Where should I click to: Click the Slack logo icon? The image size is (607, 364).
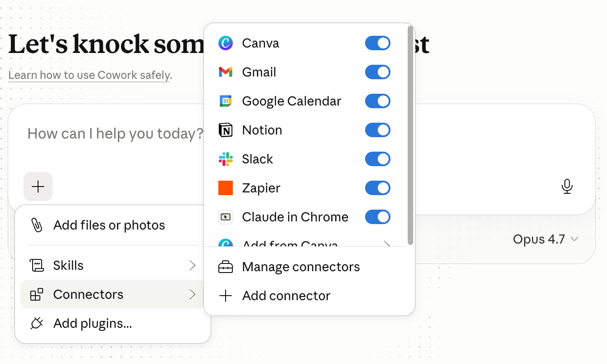[x=226, y=159]
